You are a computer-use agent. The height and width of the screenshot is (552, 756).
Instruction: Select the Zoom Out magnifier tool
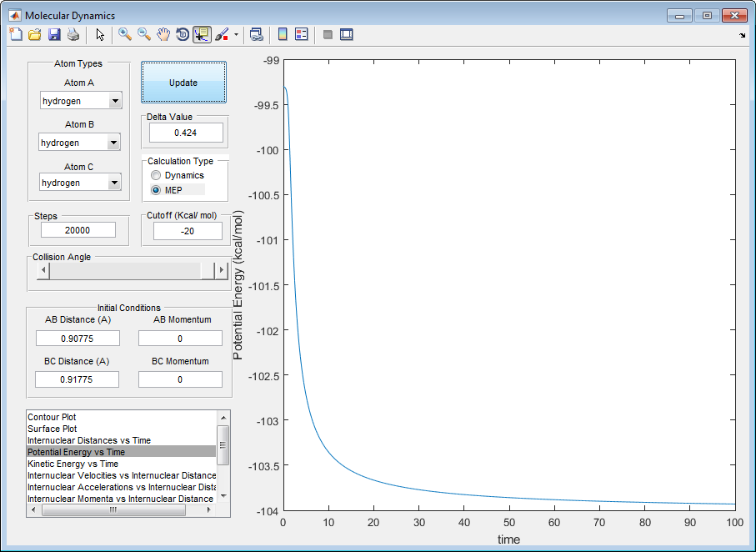click(144, 34)
